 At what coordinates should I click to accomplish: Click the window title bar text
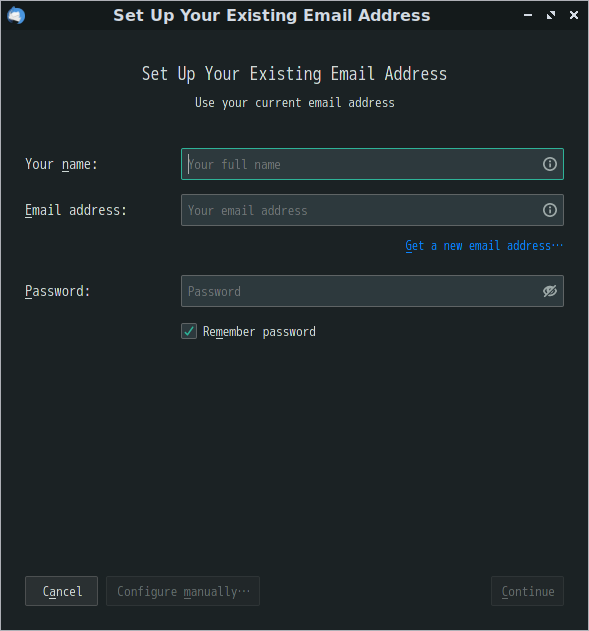272,15
